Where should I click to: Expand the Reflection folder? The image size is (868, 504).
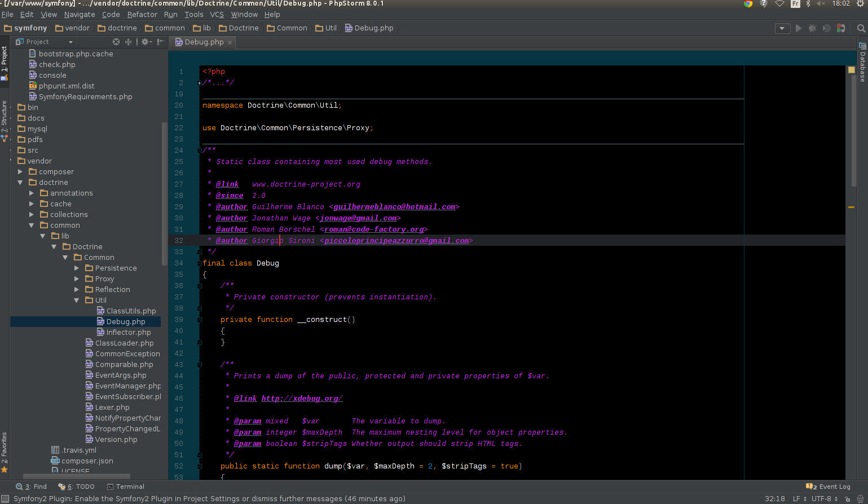click(77, 290)
